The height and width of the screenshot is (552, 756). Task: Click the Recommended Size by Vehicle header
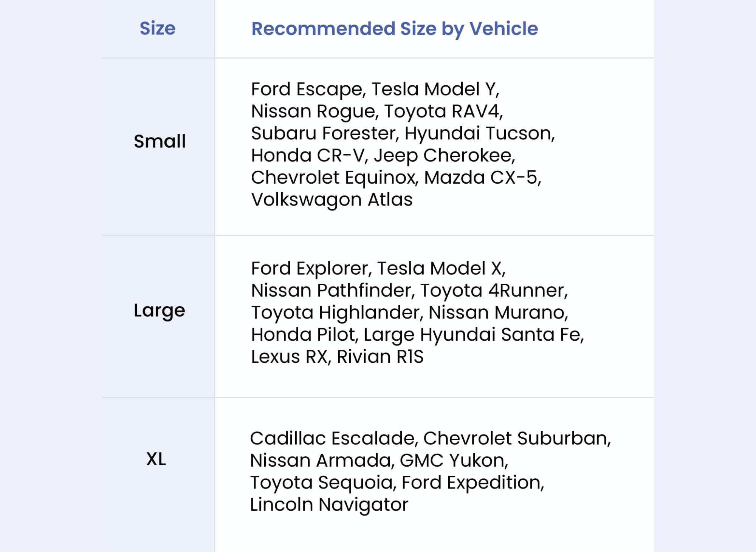[395, 29]
